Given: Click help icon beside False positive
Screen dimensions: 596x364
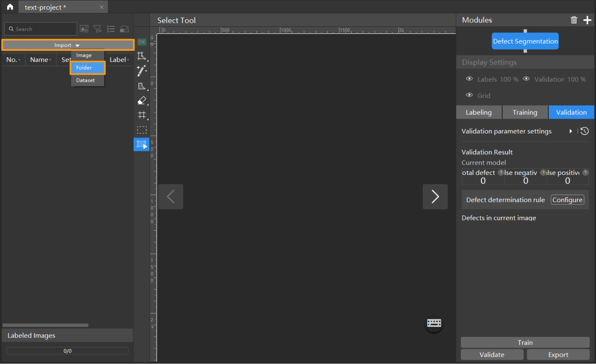Looking at the screenshot, I should (x=585, y=173).
